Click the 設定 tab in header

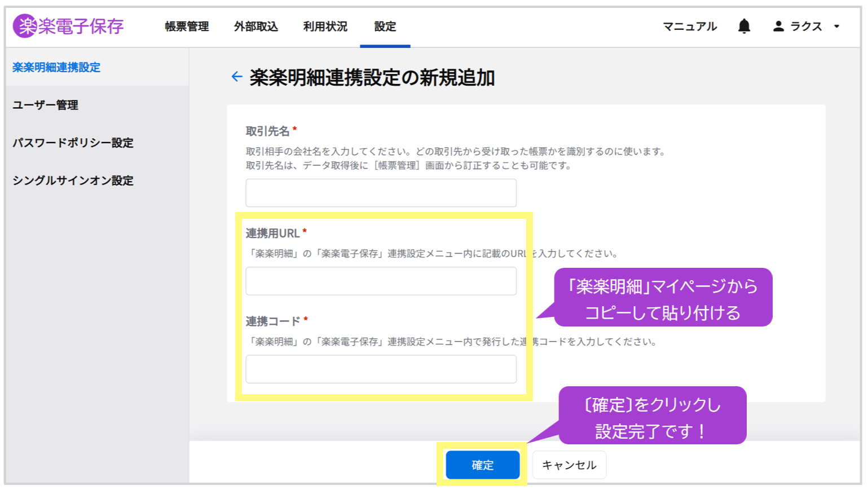(385, 27)
